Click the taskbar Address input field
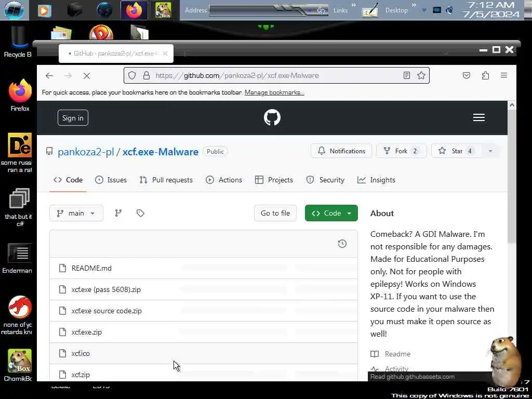Image resolution: width=532 pixels, height=399 pixels. [x=269, y=10]
